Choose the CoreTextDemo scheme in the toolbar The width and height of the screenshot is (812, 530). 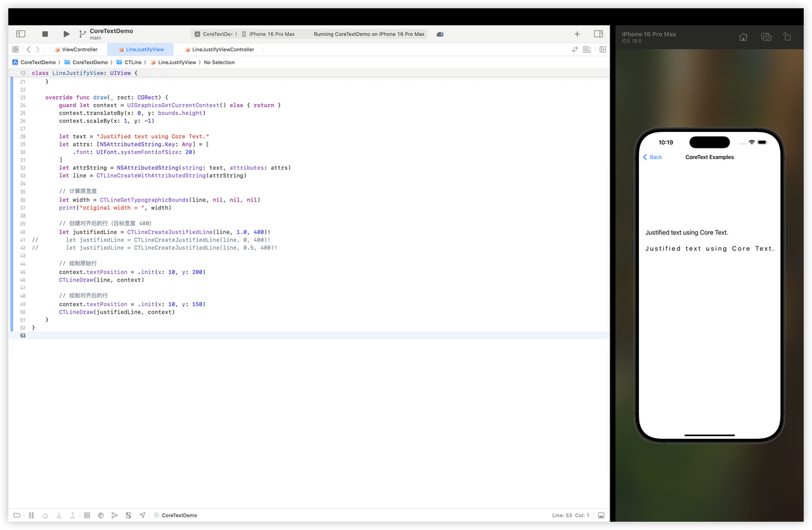pos(216,34)
